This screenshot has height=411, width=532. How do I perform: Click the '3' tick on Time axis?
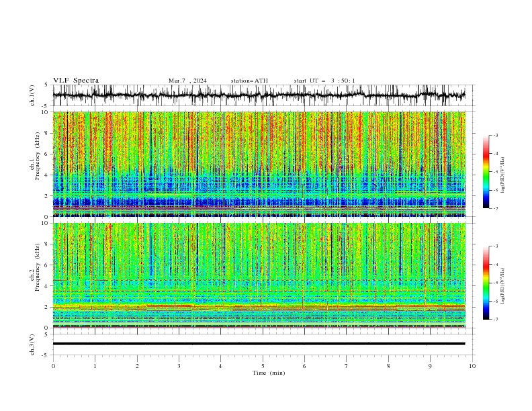click(x=179, y=366)
